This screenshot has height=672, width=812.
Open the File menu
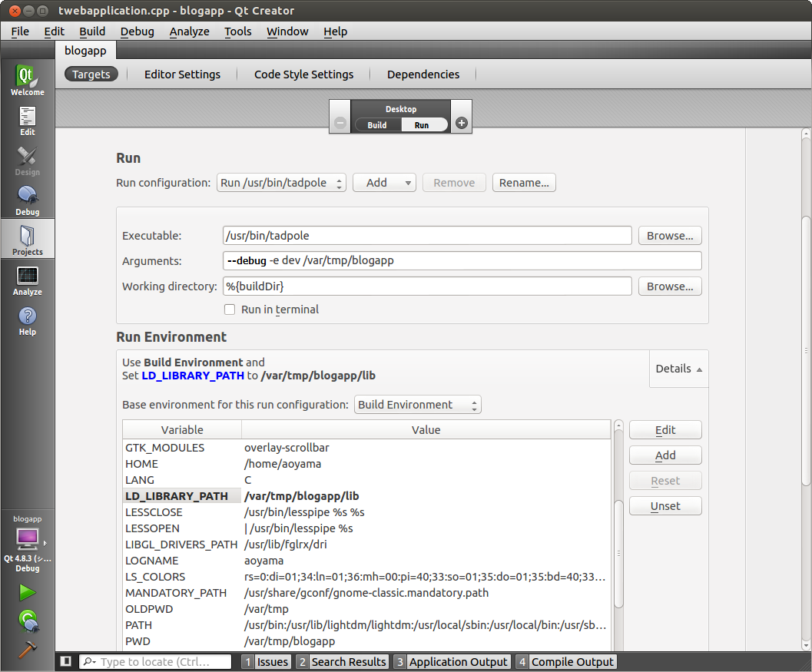20,31
